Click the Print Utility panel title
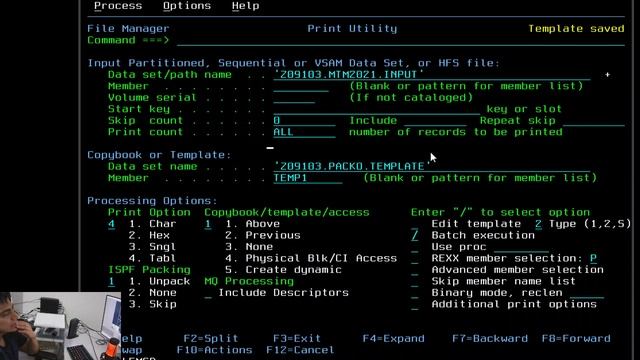Viewport: 640px width, 360px height. 352,29
